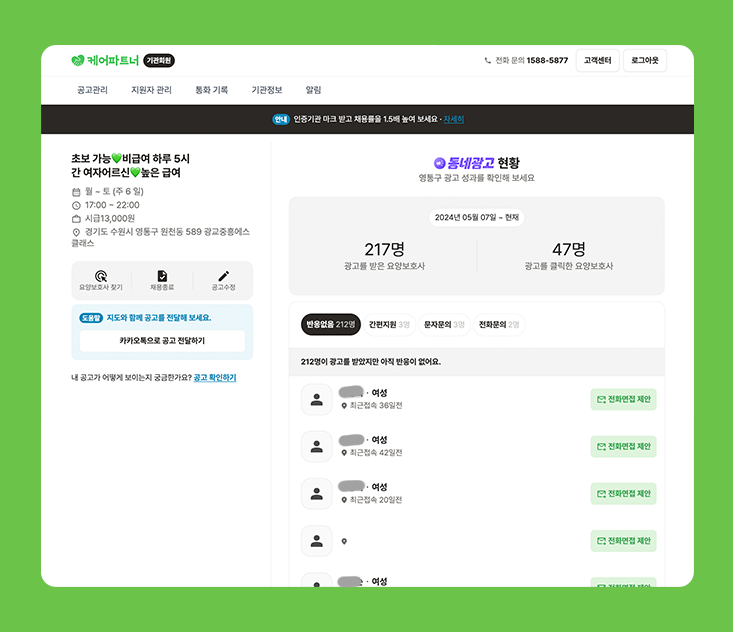Open the 알림 menu
This screenshot has width=733, height=632.
[313, 90]
